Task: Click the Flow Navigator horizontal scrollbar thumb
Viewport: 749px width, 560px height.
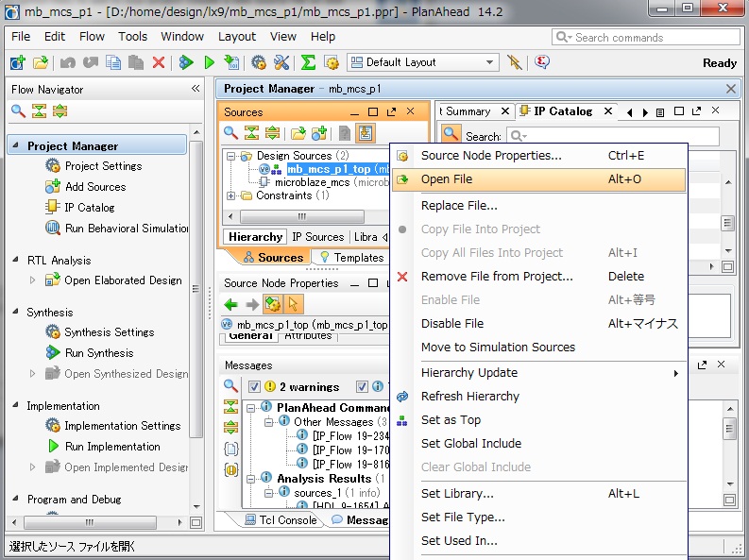Action: tap(90, 522)
